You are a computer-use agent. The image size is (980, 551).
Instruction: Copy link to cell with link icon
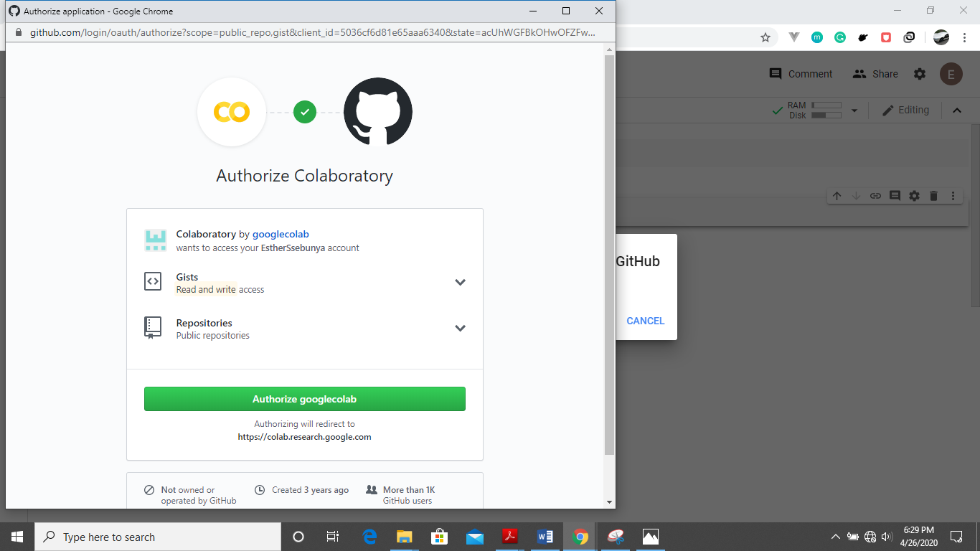point(875,195)
